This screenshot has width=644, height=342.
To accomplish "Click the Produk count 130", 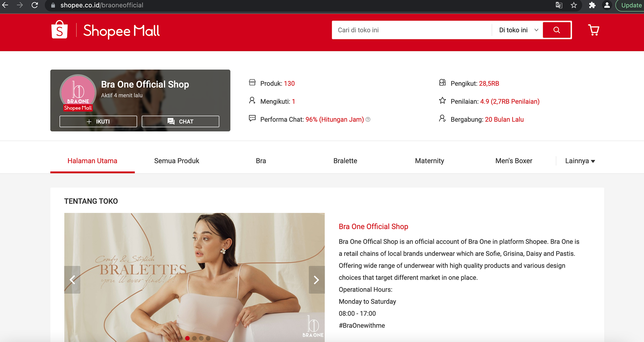I will pos(289,83).
